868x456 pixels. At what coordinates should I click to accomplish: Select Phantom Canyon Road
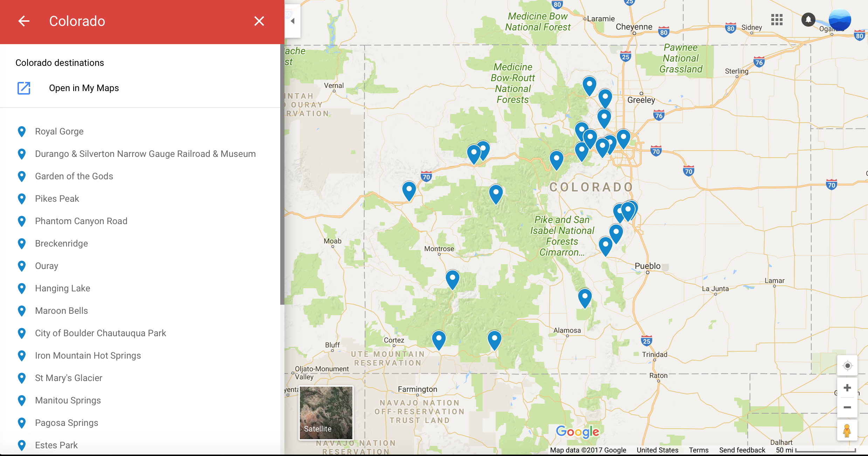(x=81, y=221)
